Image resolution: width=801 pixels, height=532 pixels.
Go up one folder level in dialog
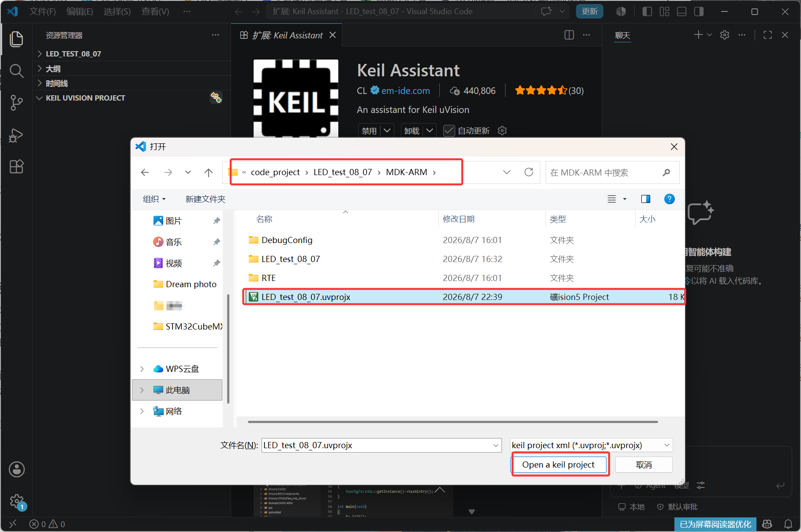(x=209, y=172)
